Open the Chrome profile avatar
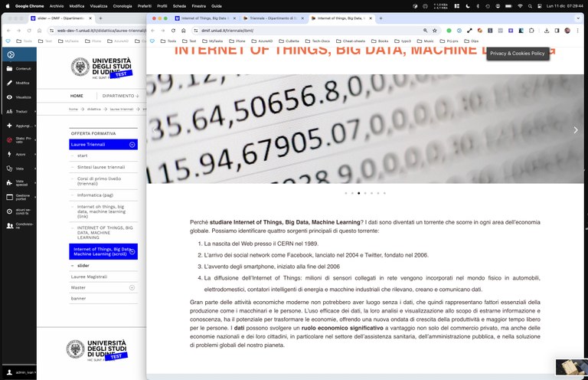Viewport: 588px width, 380px height. click(x=567, y=31)
